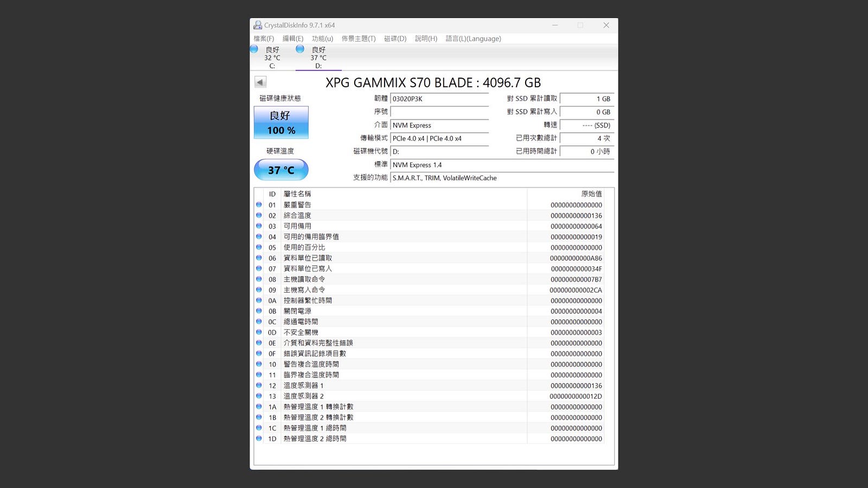868x488 pixels.
Task: Select the C: drive status orb
Action: coord(254,49)
